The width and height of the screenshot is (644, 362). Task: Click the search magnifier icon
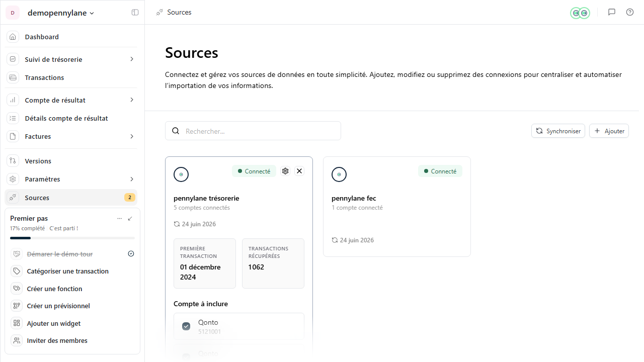tap(176, 131)
